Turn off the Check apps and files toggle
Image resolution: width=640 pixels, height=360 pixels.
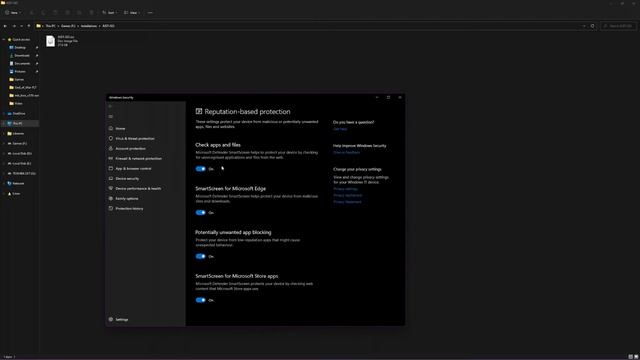200,169
